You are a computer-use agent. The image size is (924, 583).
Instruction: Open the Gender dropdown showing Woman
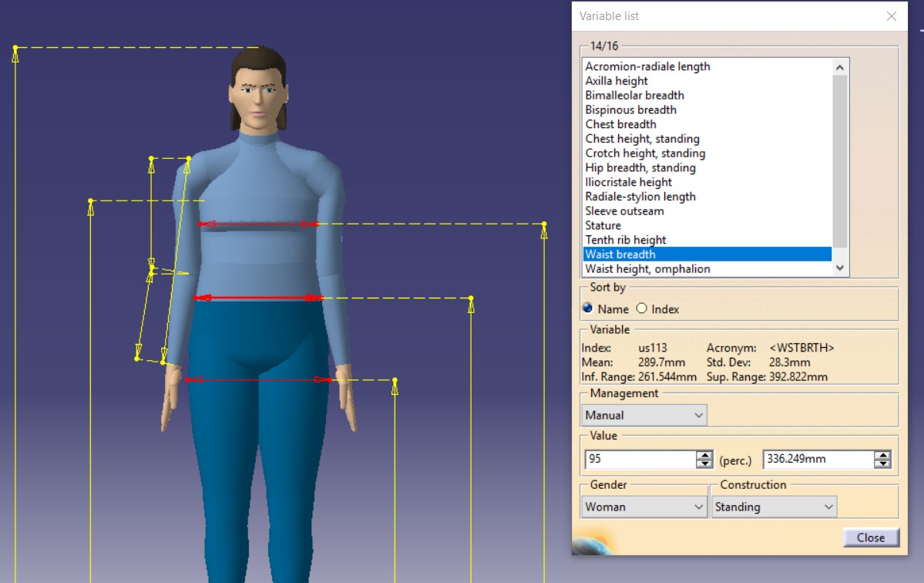click(643, 507)
